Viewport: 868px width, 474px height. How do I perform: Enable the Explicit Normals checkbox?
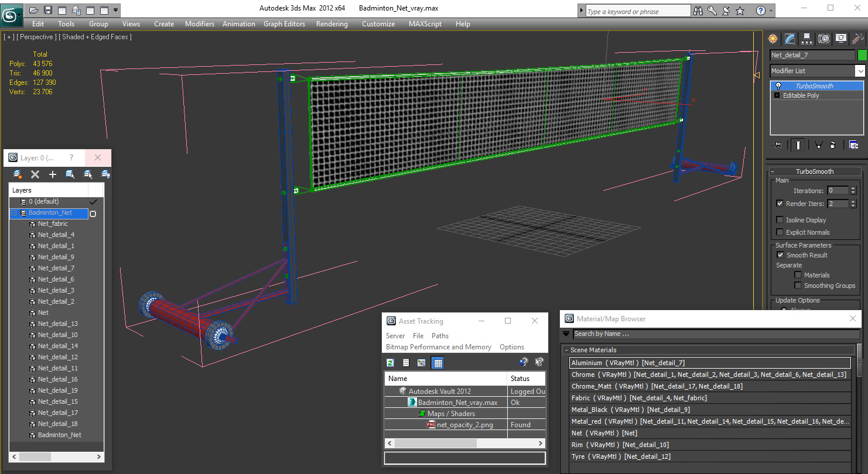(780, 232)
